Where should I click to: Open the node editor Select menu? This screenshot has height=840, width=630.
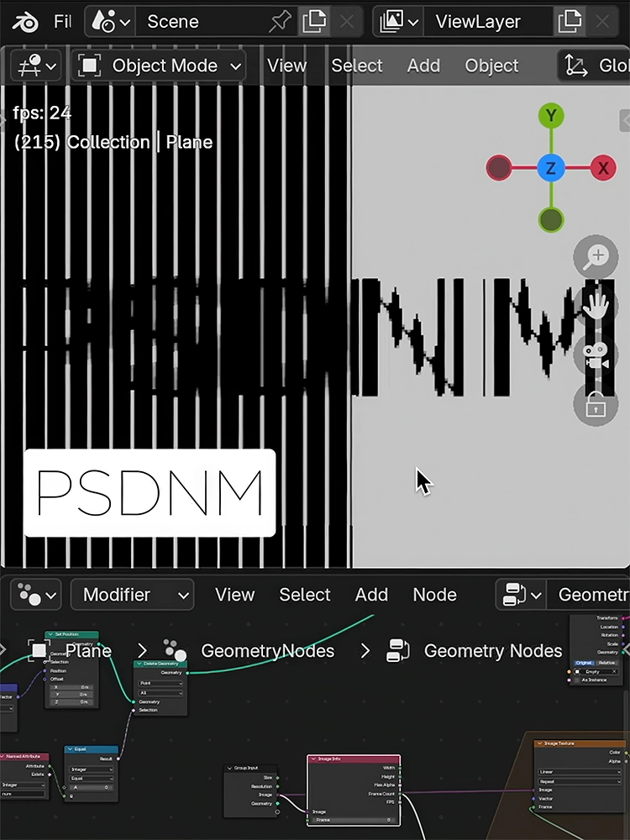[x=305, y=595]
